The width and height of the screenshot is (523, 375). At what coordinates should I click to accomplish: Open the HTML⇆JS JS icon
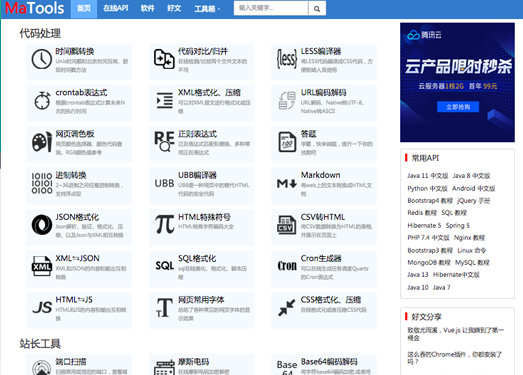[42, 307]
